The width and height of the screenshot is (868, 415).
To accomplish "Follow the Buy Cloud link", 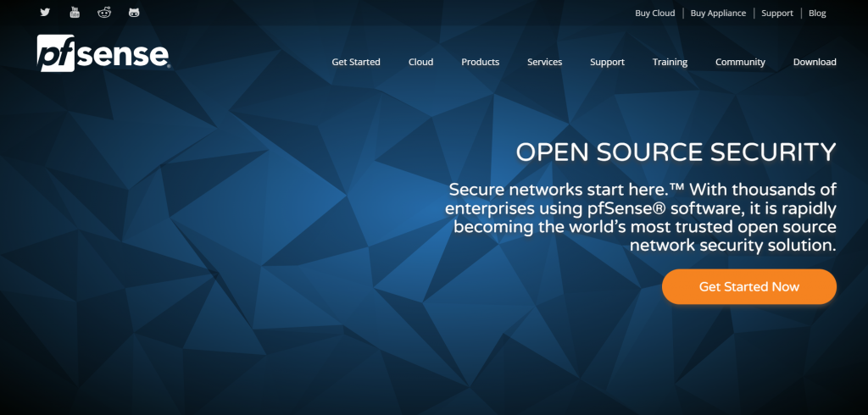I will [x=655, y=14].
